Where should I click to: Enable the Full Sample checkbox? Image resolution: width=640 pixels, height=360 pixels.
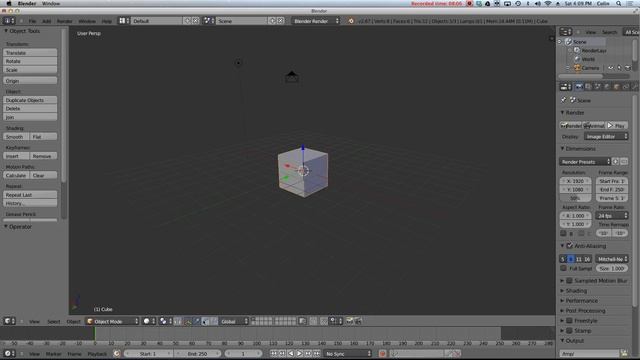tap(564, 268)
